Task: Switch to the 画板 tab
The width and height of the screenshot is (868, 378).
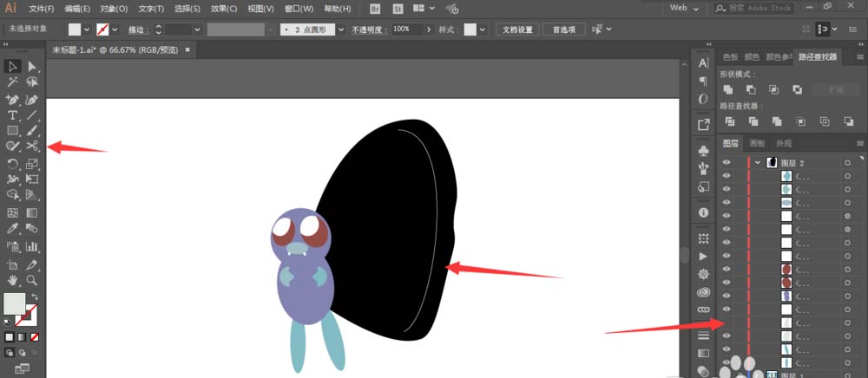Action: (757, 143)
